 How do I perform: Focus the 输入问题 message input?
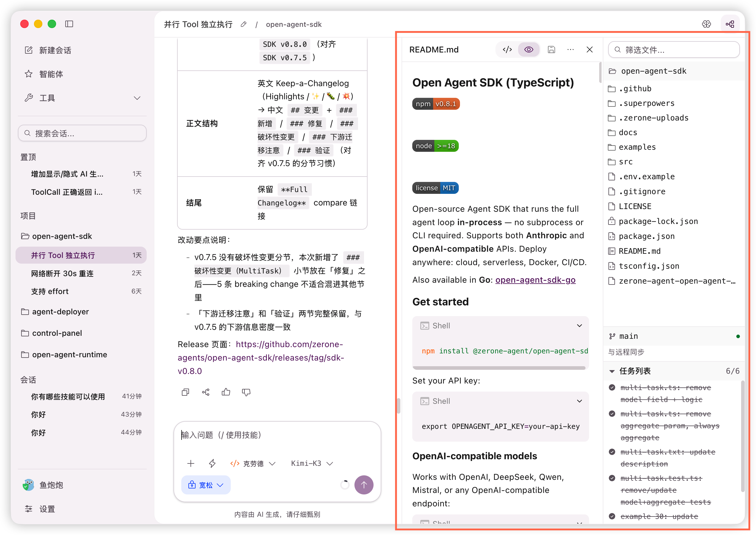pyautogui.click(x=277, y=435)
